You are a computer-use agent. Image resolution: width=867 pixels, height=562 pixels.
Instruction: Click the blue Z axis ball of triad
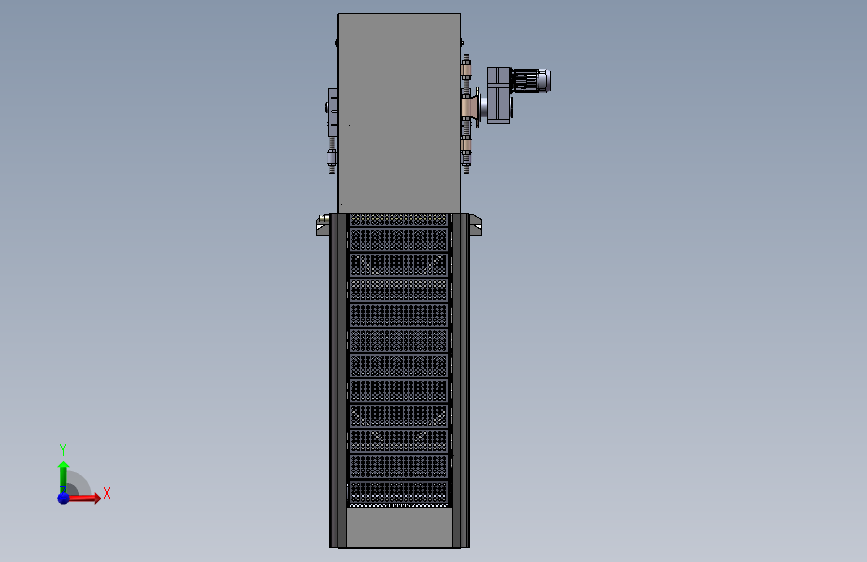(x=63, y=498)
